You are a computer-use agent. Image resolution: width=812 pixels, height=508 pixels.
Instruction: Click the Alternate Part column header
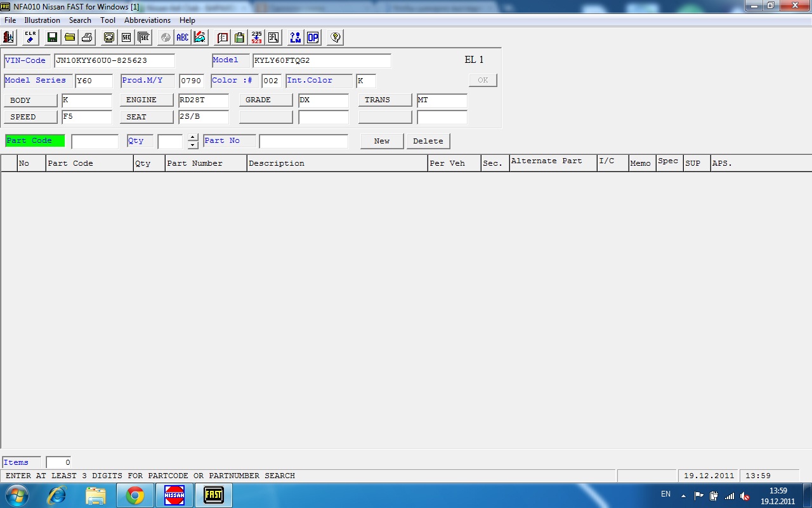554,163
